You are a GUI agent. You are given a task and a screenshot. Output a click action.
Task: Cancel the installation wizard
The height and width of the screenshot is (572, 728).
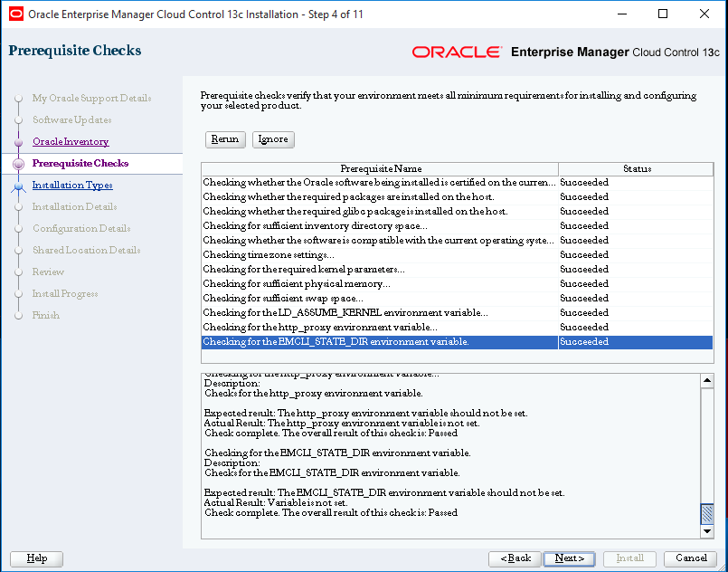[x=689, y=558]
